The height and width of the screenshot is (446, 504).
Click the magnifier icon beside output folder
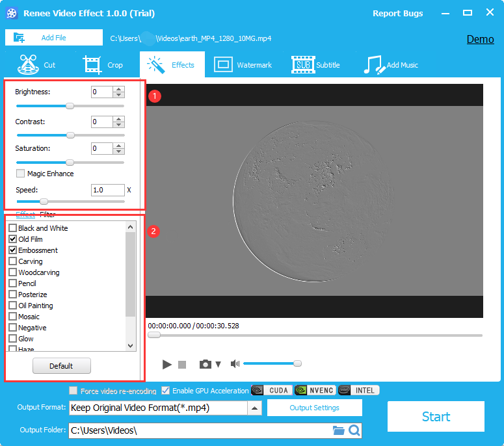(x=354, y=430)
